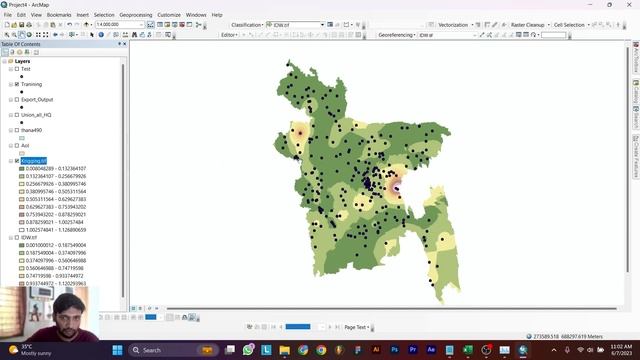Open the Bookmarks menu

59,15
